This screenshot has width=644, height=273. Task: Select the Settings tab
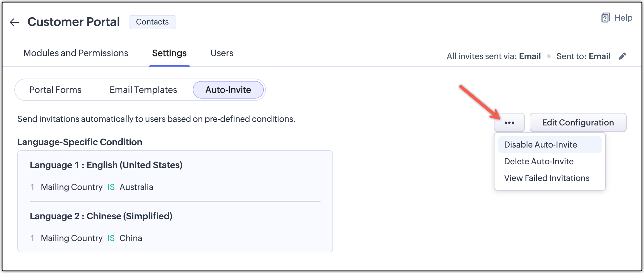pyautogui.click(x=169, y=53)
